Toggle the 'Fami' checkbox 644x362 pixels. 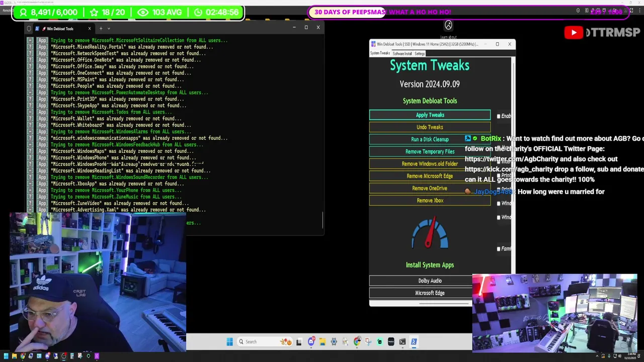pos(499,248)
